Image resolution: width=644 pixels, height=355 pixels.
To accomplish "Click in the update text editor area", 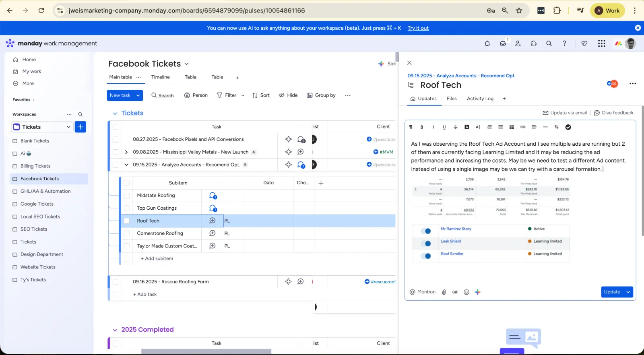I will 520,157.
